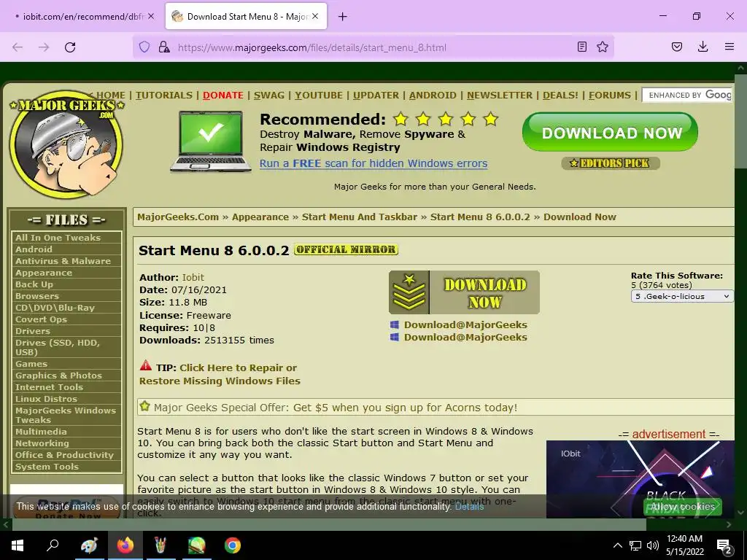
Task: Open System Tools category
Action: 47,467
